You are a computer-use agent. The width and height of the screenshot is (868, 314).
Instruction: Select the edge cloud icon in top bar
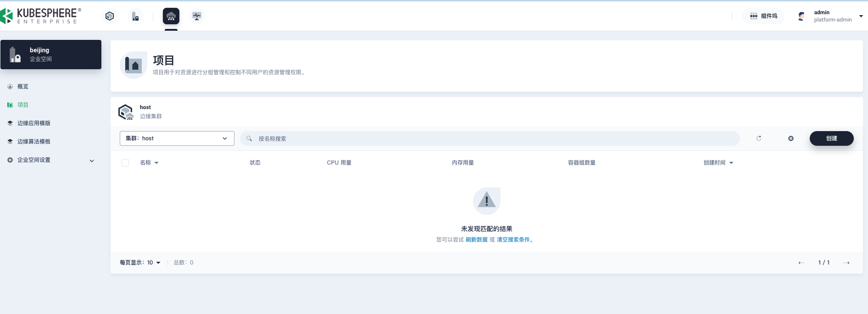click(x=171, y=16)
